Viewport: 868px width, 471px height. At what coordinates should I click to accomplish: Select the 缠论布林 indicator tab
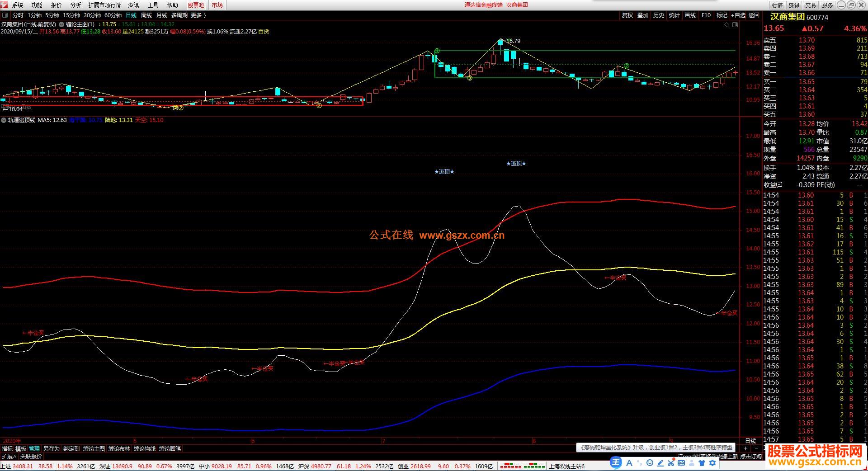[x=119, y=449]
